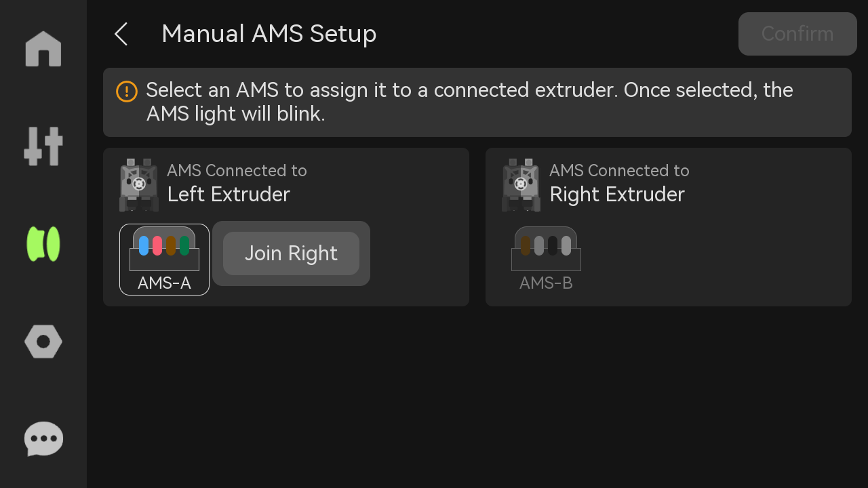
Task: Click the Left Extruder toolhead icon
Action: [139, 185]
